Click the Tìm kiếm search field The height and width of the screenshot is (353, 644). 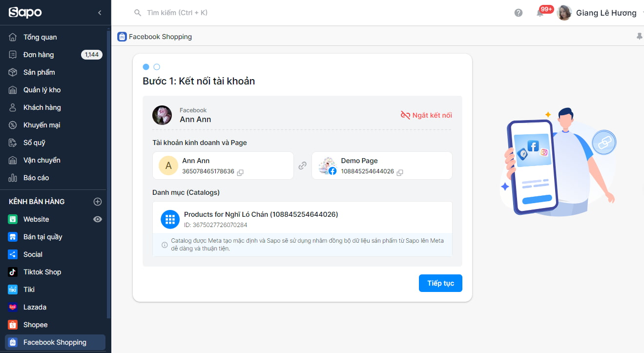point(176,12)
